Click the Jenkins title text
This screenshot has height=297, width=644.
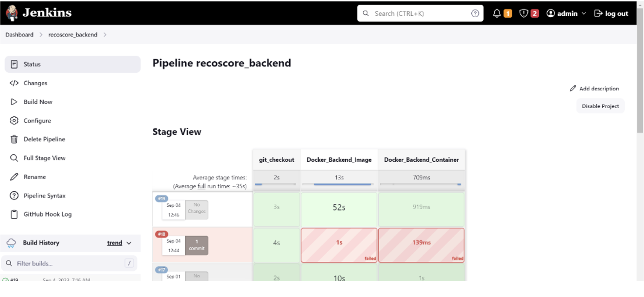click(47, 13)
